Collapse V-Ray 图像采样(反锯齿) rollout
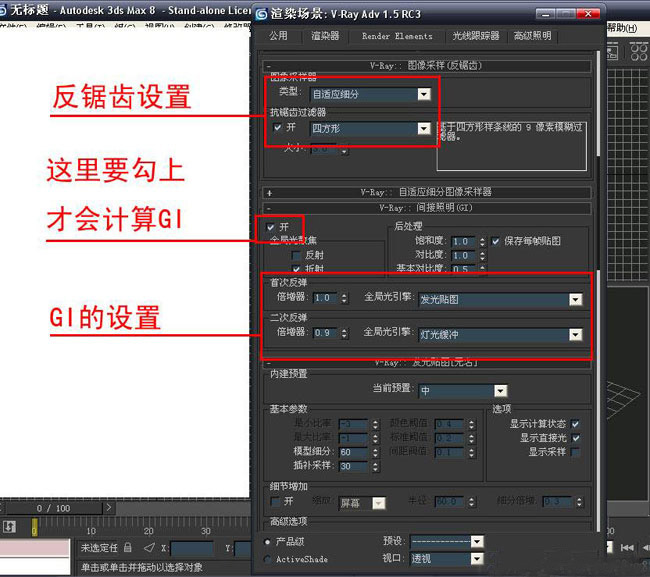650x577 pixels. 427,65
